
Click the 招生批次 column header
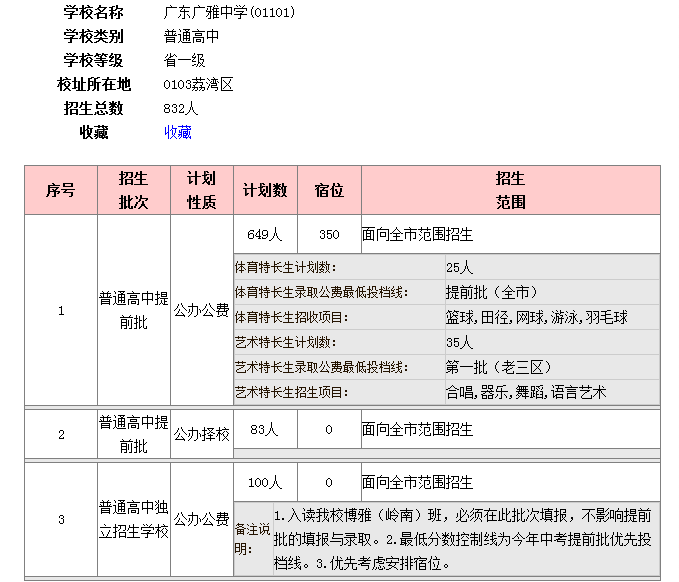click(134, 190)
